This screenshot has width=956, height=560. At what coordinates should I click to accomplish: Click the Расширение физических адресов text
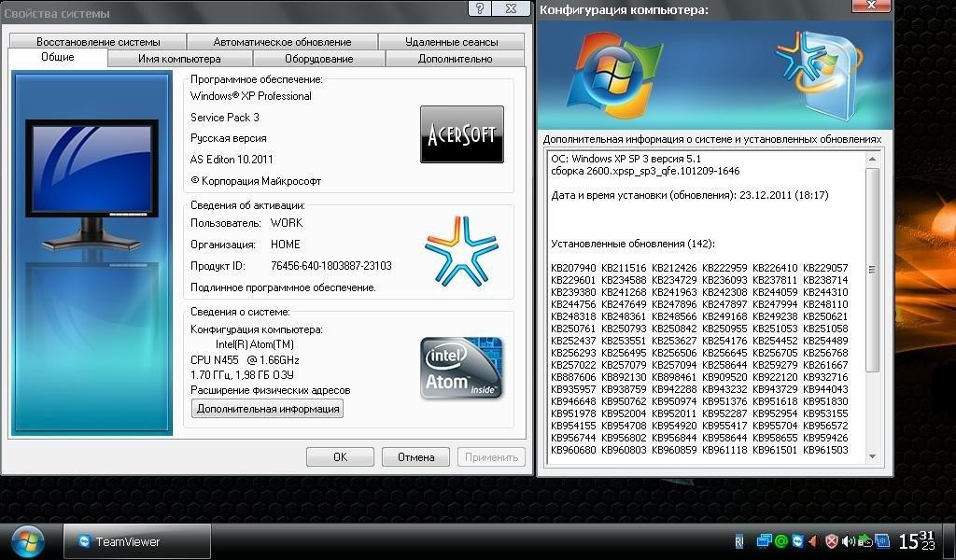coord(270,390)
